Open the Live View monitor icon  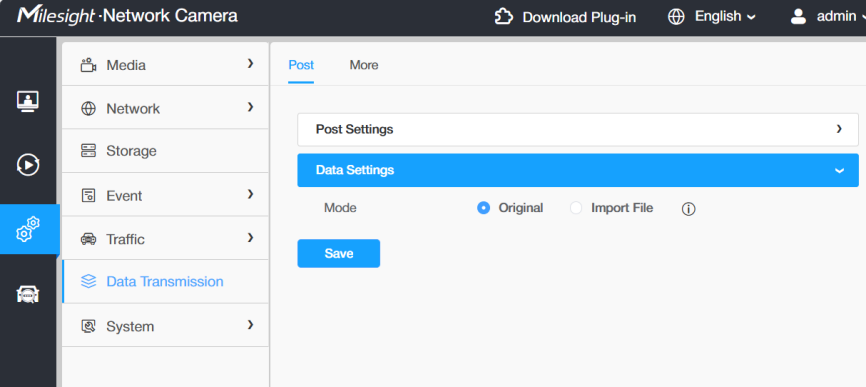tap(28, 102)
